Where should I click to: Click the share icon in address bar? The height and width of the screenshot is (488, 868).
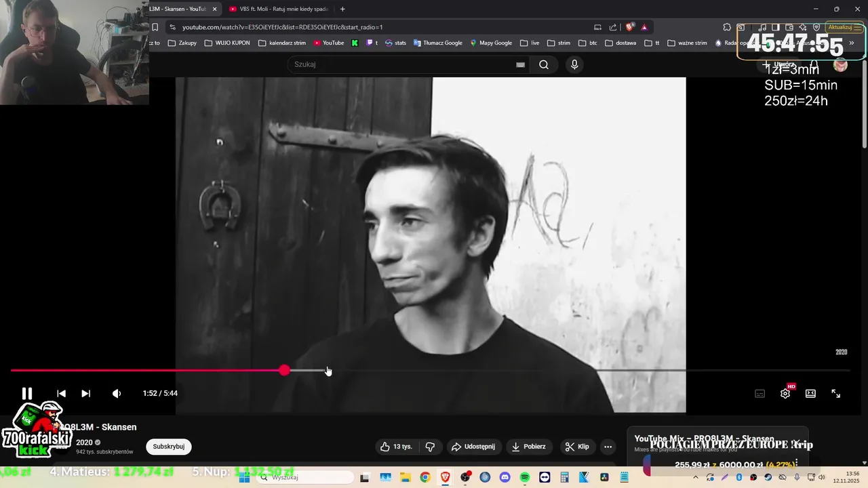coord(613,27)
